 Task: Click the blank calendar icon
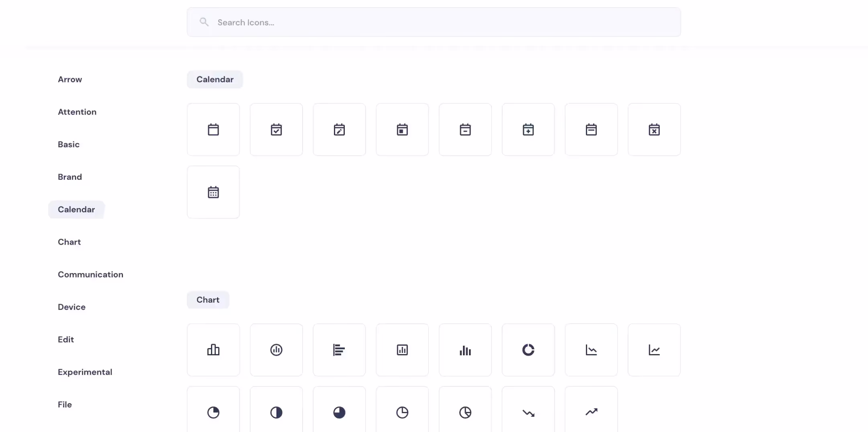click(213, 130)
